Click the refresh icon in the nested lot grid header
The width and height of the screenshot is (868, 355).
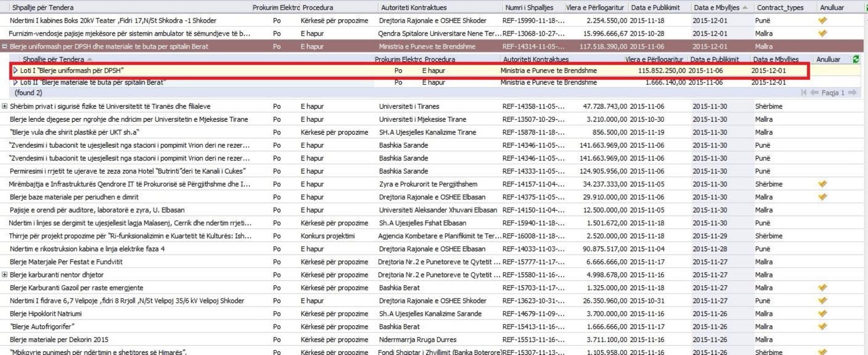pos(856,59)
